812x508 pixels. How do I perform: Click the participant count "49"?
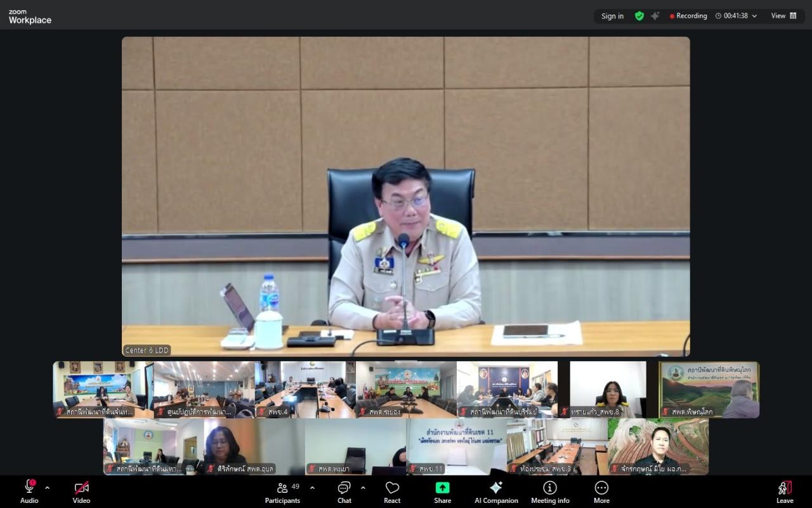tap(296, 486)
